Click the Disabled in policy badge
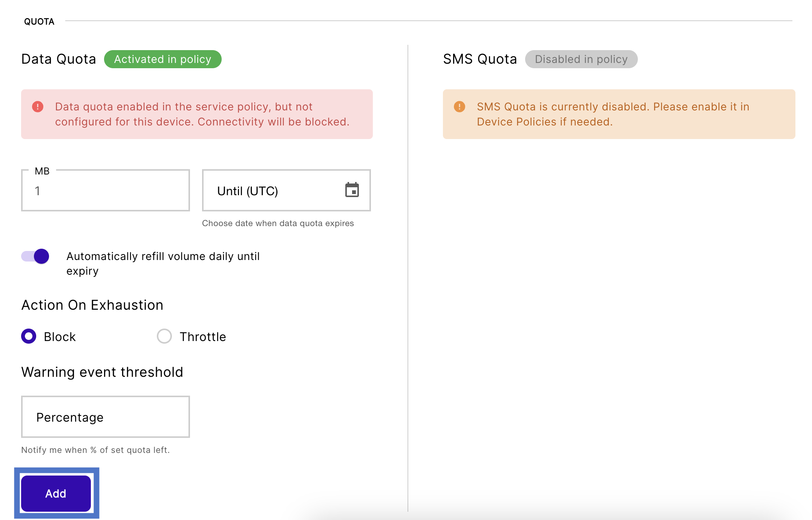The height and width of the screenshot is (520, 812). [x=581, y=59]
